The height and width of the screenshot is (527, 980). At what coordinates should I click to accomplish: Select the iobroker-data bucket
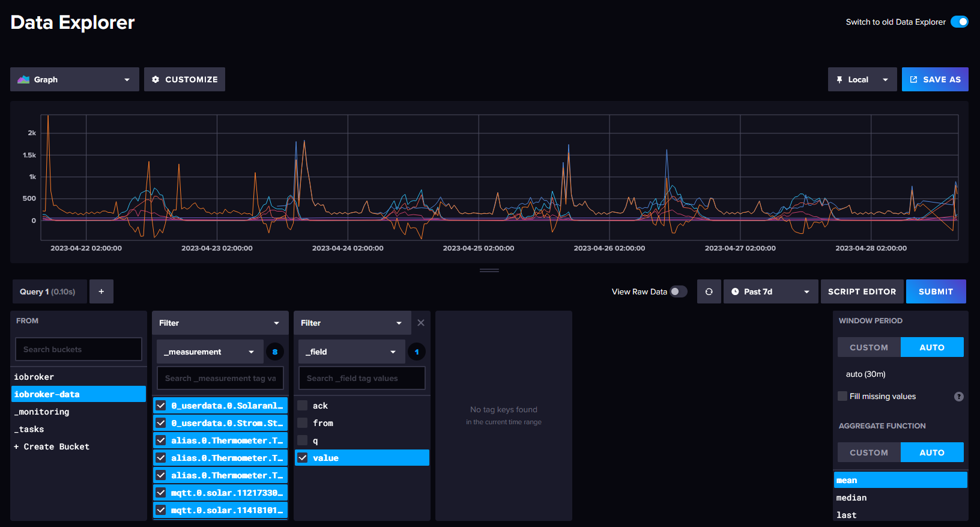click(79, 394)
